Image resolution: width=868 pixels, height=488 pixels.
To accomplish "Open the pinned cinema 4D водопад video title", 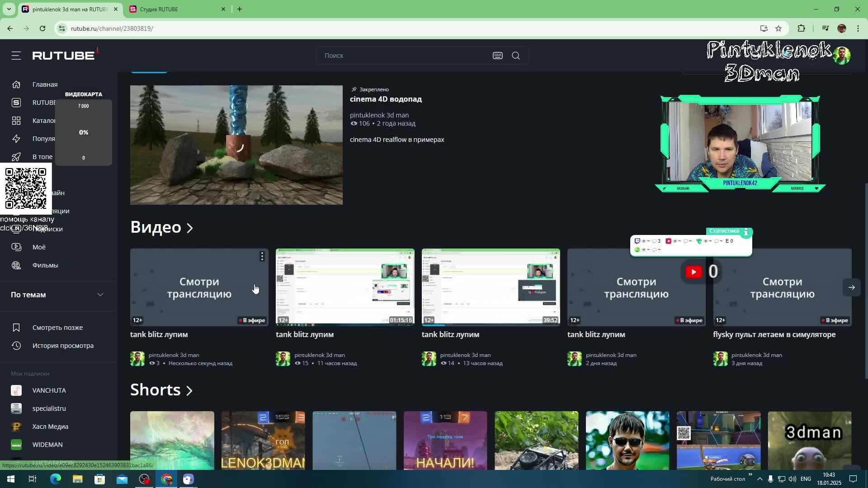I will 386,99.
